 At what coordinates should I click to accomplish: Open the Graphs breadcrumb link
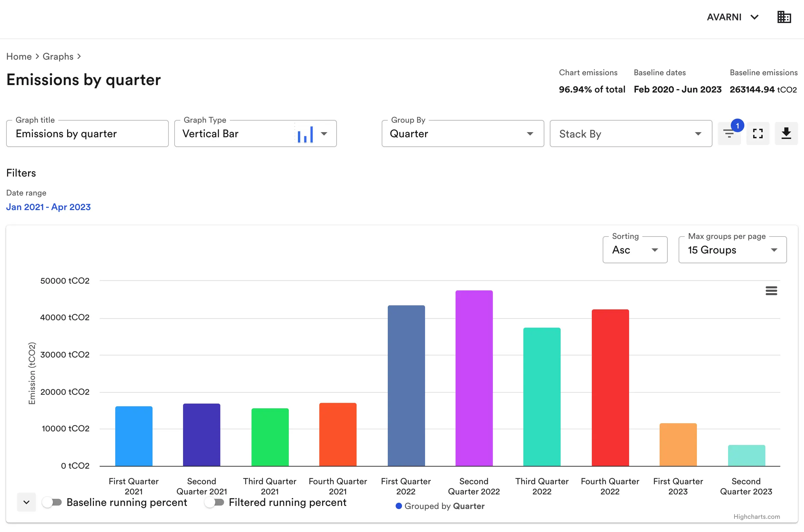pyautogui.click(x=58, y=56)
